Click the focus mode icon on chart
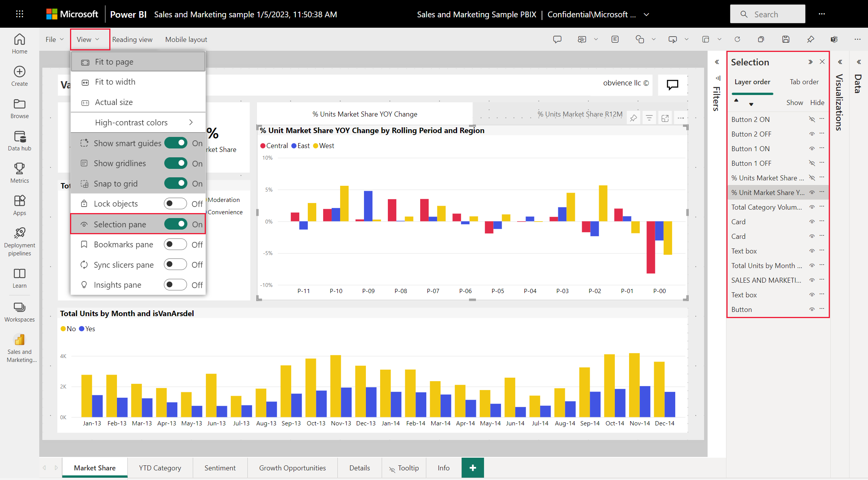868x480 pixels. click(665, 118)
